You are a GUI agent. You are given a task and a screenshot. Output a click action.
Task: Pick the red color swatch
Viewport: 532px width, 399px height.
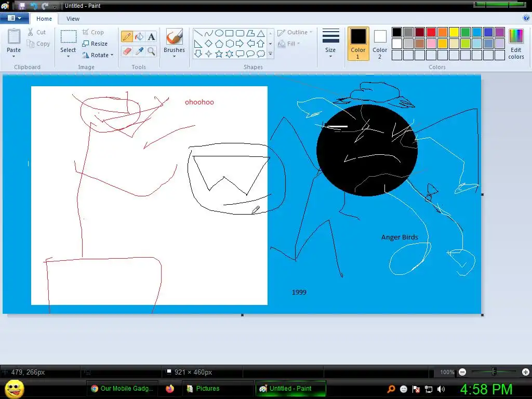click(431, 32)
